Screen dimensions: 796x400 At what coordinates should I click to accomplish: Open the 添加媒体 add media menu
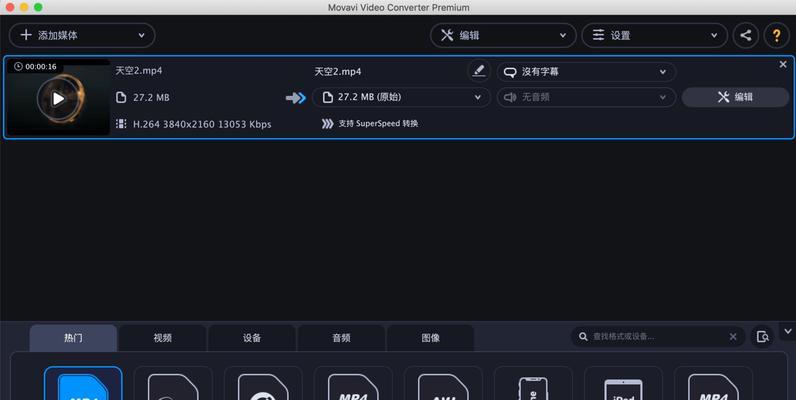click(x=82, y=36)
